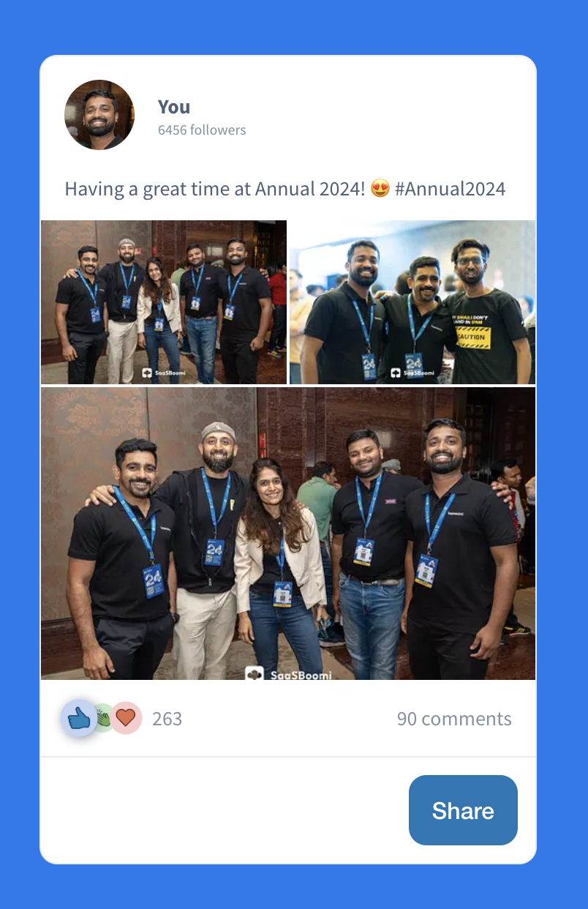
Task: Open the profile name "You"
Action: tap(174, 107)
